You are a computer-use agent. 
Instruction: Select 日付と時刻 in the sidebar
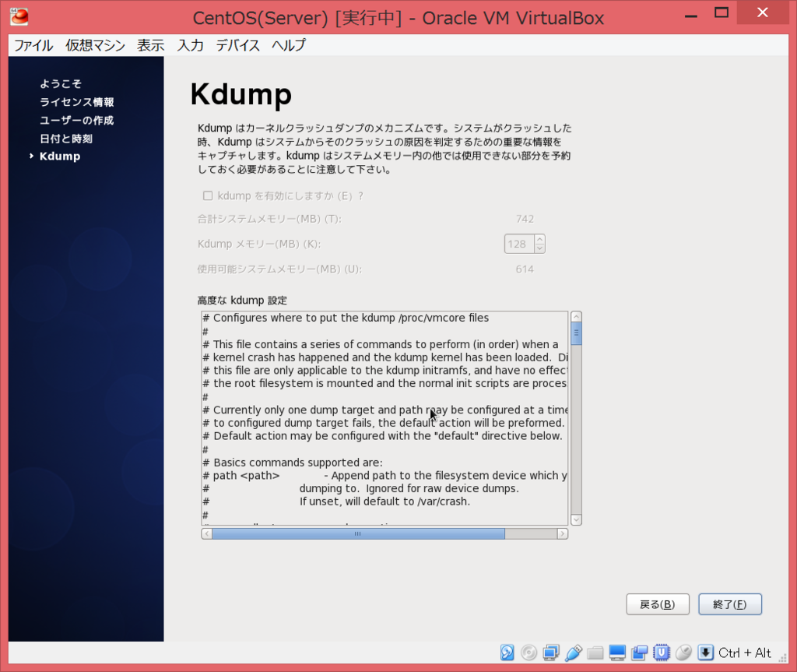tap(66, 139)
